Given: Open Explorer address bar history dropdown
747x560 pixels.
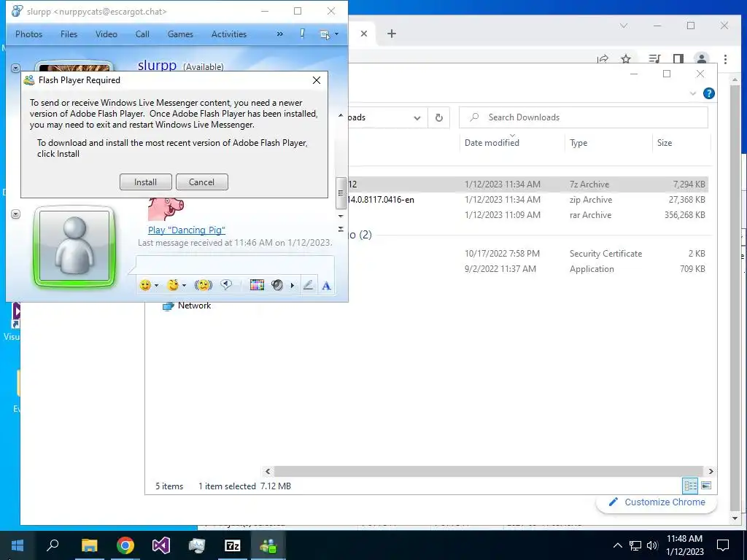Looking at the screenshot, I should click(417, 117).
